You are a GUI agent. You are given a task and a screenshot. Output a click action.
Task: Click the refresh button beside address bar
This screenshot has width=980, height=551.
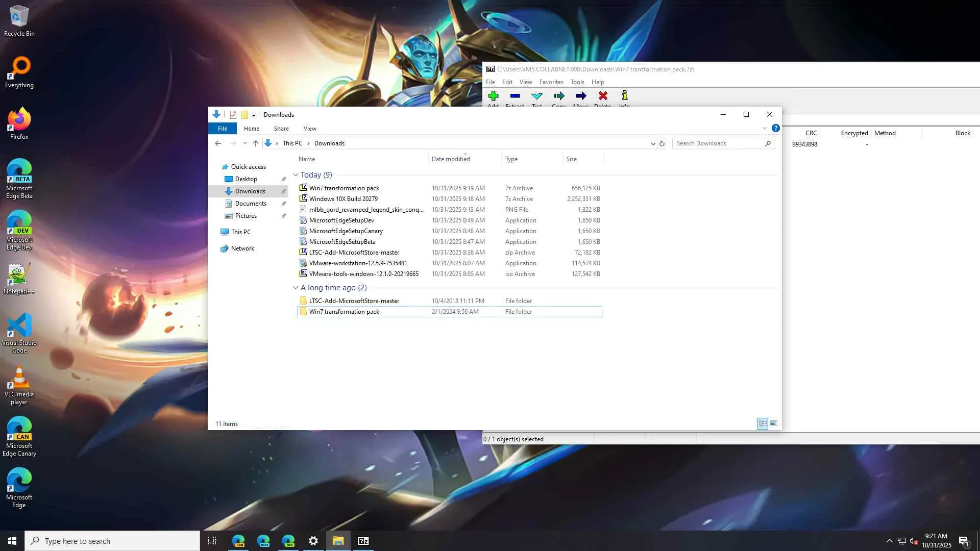click(662, 143)
